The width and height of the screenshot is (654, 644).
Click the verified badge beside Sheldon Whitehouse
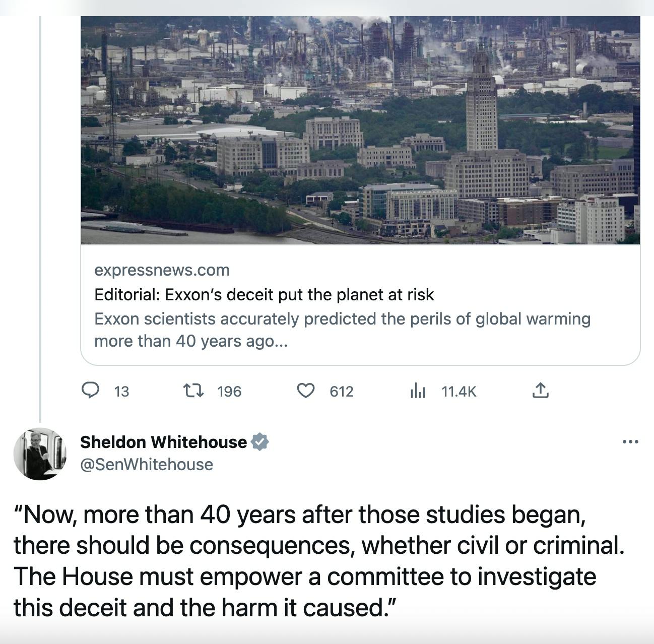[x=259, y=442]
